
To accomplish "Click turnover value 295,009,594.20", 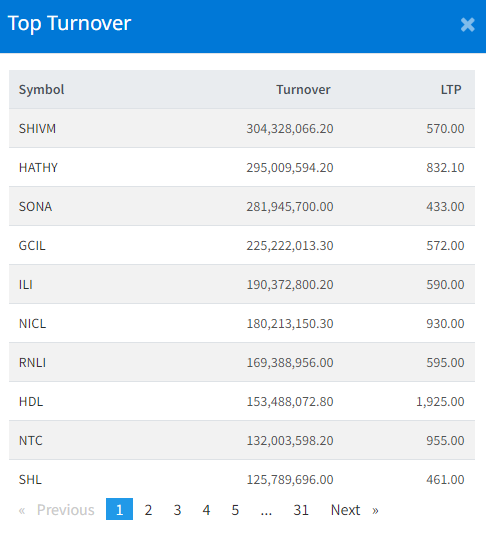I will pos(290,168).
